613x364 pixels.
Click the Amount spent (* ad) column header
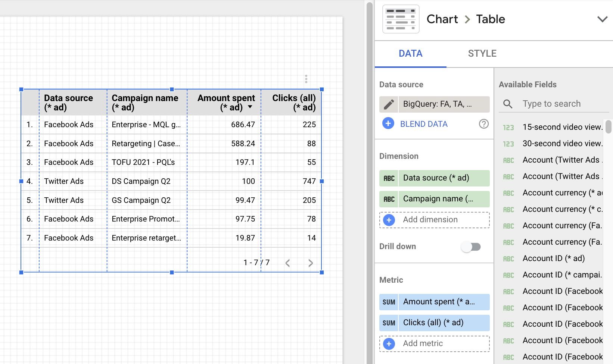coord(224,103)
